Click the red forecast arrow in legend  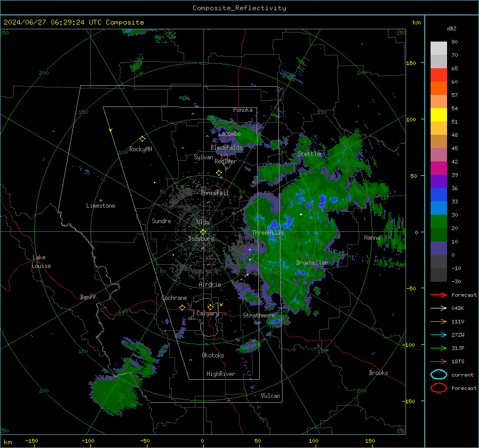439,295
